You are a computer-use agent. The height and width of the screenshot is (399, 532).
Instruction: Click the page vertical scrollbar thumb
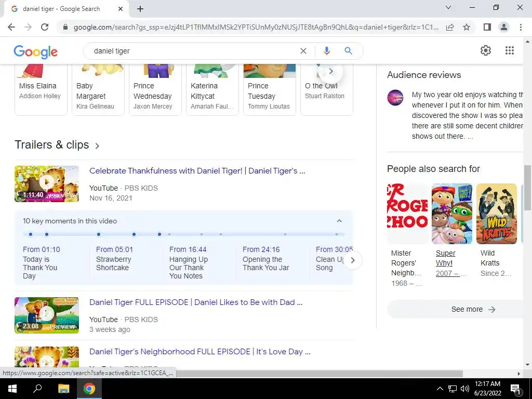coord(527,188)
